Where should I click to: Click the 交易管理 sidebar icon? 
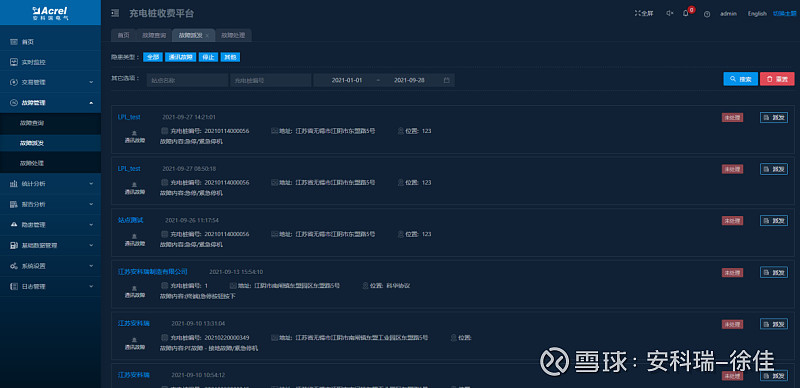pos(14,82)
